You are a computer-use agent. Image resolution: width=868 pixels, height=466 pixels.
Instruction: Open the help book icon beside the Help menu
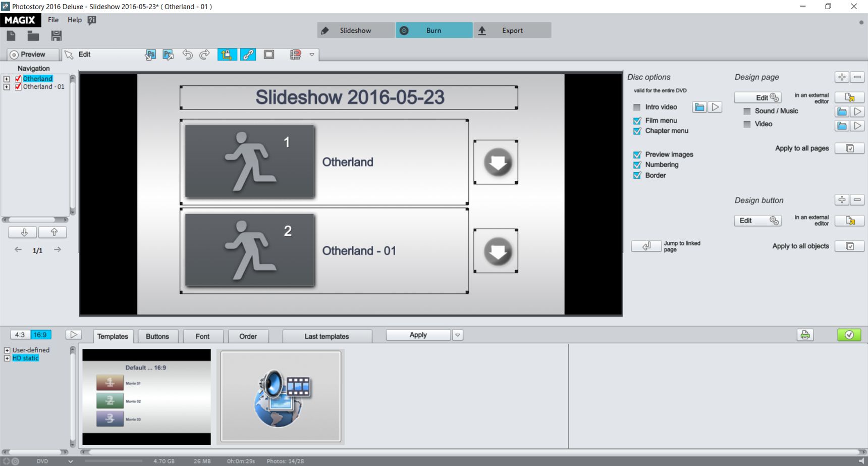(x=92, y=20)
